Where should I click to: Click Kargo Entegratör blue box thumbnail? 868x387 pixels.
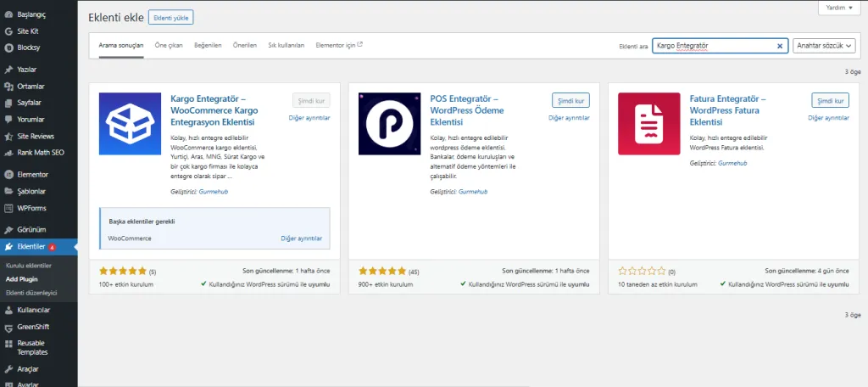pyautogui.click(x=130, y=124)
